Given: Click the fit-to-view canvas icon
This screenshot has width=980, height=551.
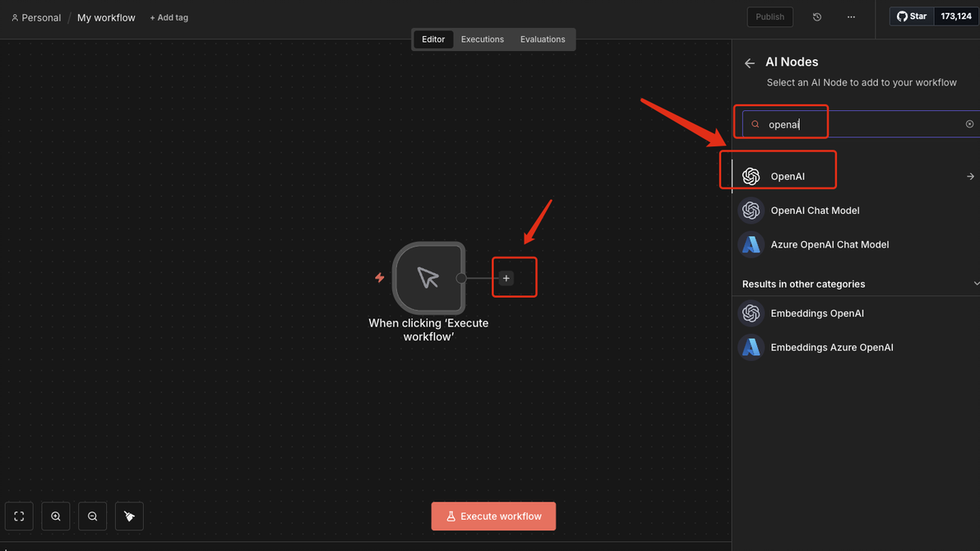Looking at the screenshot, I should 20,516.
